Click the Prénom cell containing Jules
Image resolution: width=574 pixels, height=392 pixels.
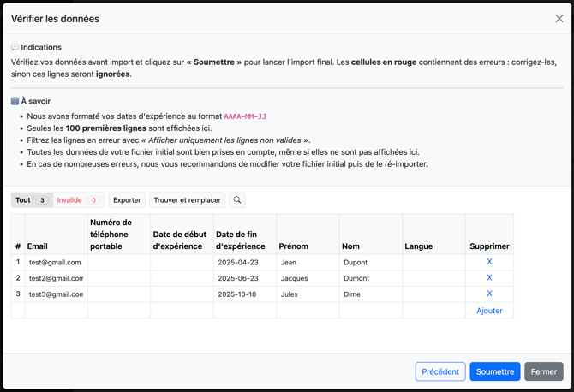308,294
